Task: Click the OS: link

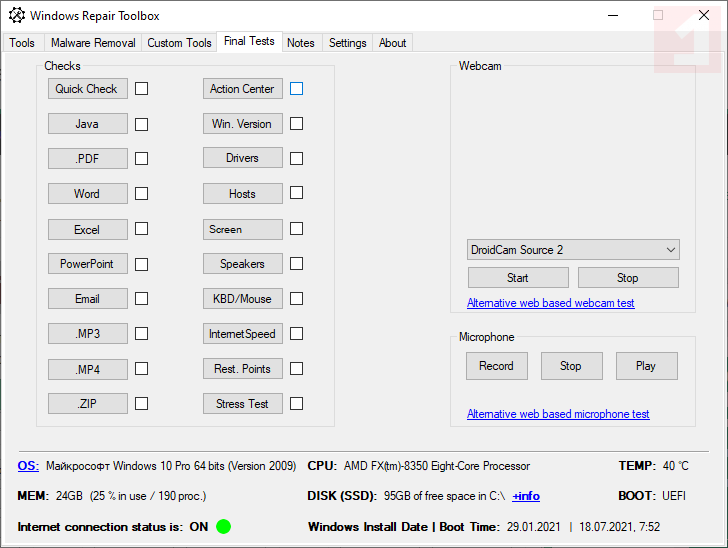Action: click(28, 466)
